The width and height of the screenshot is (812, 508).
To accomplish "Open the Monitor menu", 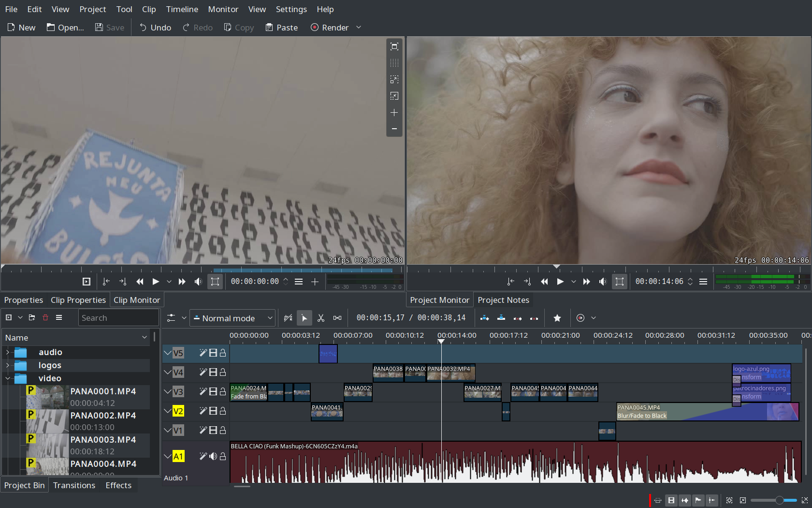I will [223, 9].
